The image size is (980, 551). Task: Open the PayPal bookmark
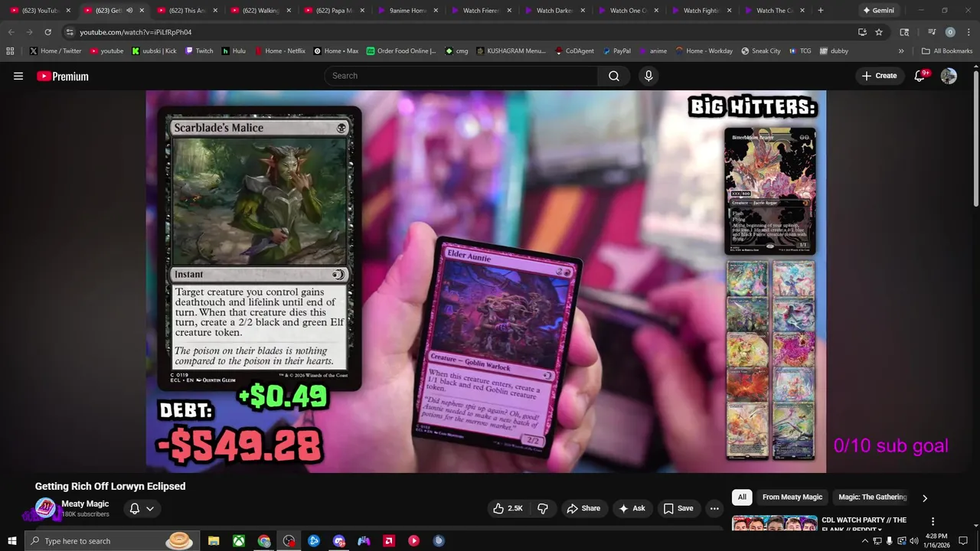pos(616,51)
